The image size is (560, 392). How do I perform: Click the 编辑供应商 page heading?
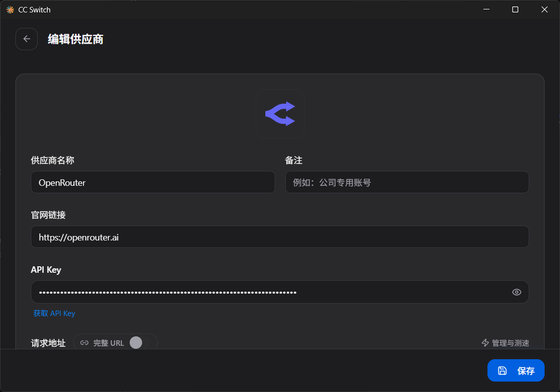coord(76,39)
